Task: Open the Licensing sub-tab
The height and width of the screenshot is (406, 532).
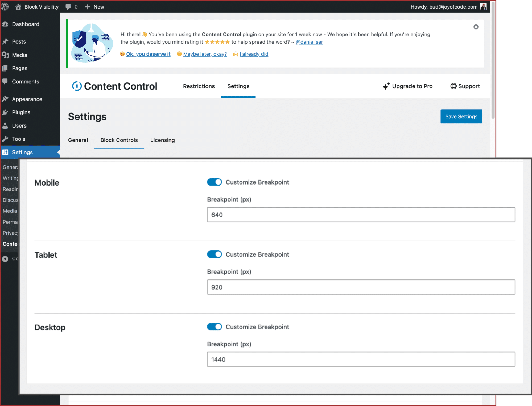Action: click(x=163, y=140)
